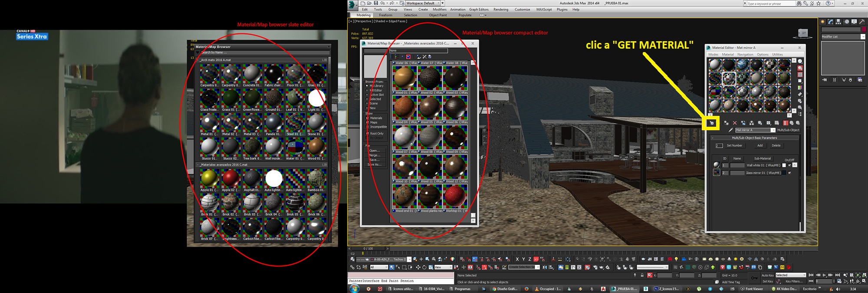Open the Rendering menu

pyautogui.click(x=501, y=9)
